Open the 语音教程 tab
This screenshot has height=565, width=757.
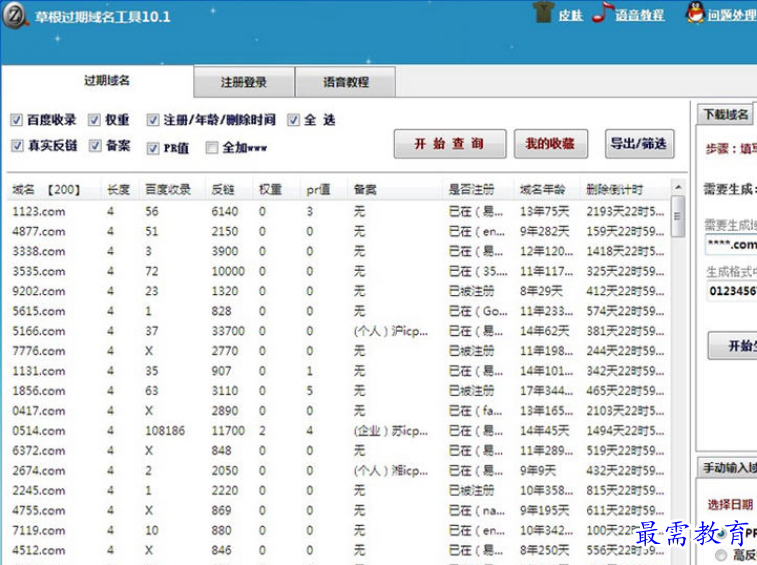pos(346,83)
